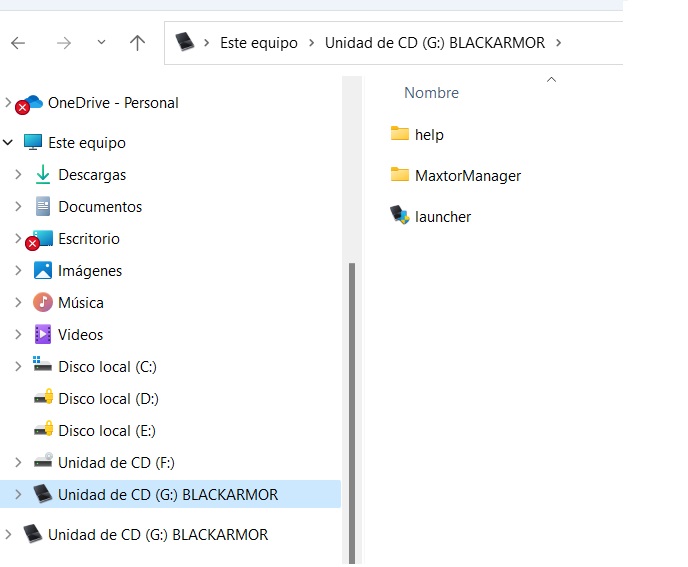Click the Imágenes pictures icon
Screen dimensions: 688x567
(43, 270)
